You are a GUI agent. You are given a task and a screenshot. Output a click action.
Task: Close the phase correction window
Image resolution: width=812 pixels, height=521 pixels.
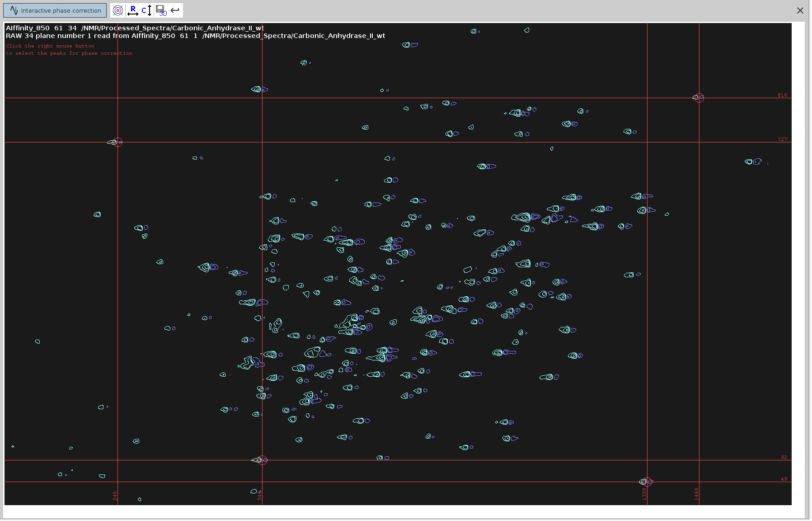point(800,10)
